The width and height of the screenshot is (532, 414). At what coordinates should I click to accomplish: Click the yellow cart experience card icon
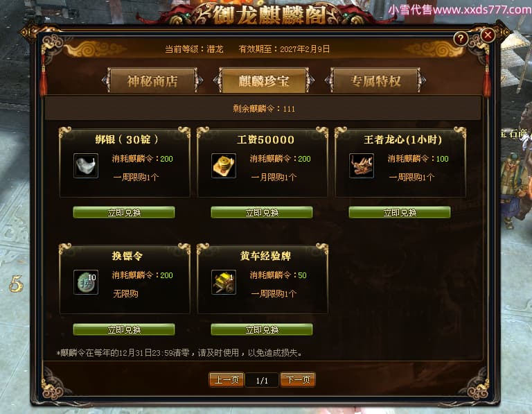click(x=224, y=282)
